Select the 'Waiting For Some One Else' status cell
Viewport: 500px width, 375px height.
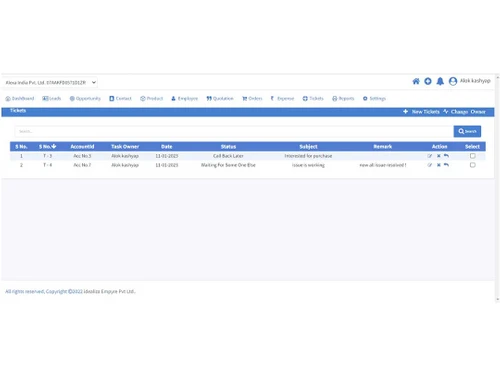(x=228, y=165)
